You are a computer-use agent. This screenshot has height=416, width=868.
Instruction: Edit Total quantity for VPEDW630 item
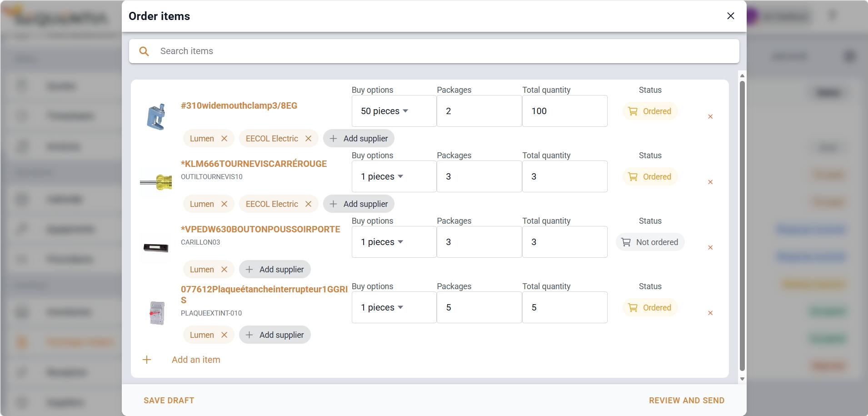click(x=564, y=242)
